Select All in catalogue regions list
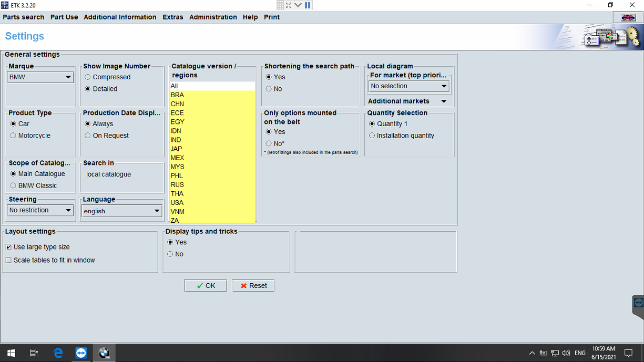The width and height of the screenshot is (644, 362). click(x=212, y=86)
